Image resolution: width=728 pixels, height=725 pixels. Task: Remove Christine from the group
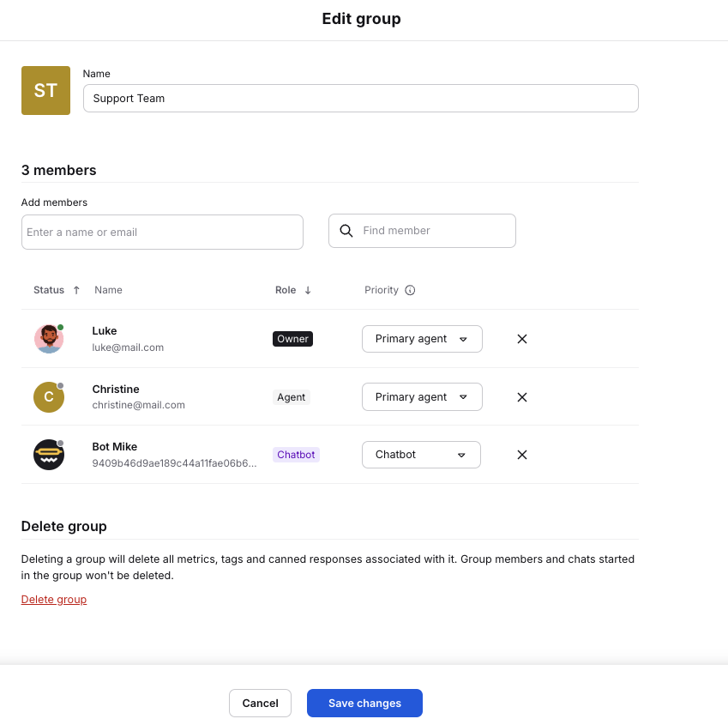pyautogui.click(x=521, y=397)
